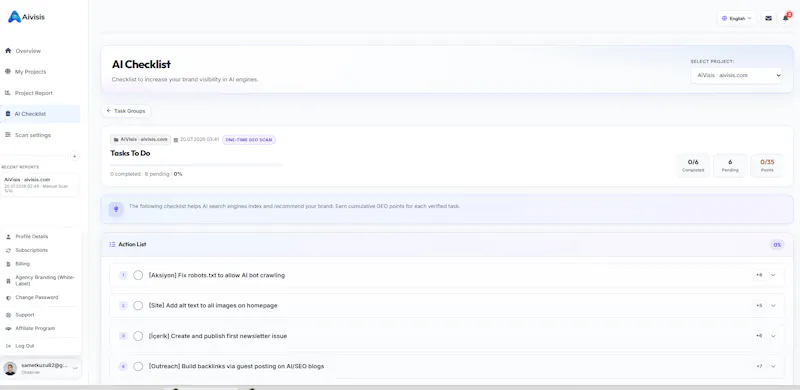The height and width of the screenshot is (390, 800).
Task: Open user menu dots beside sametkuzu
Action: coord(75,368)
